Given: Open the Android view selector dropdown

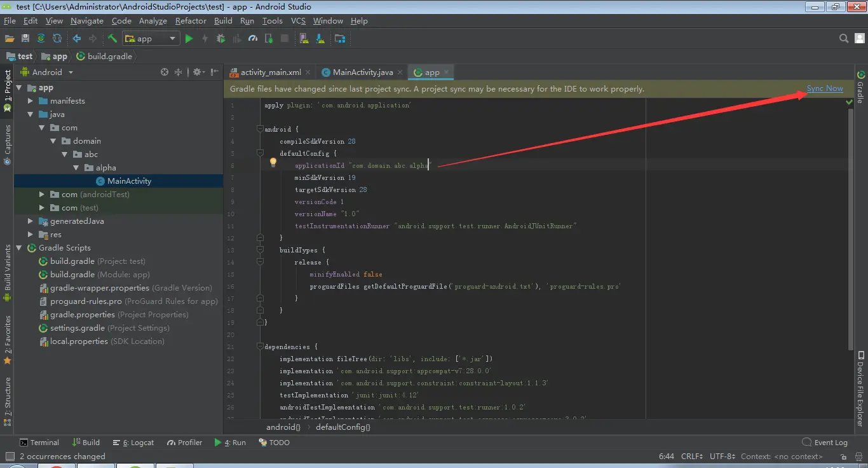Looking at the screenshot, I should click(48, 72).
